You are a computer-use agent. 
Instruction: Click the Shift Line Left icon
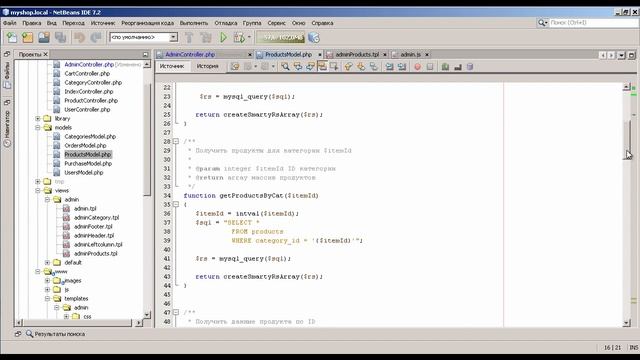pyautogui.click(x=389, y=67)
